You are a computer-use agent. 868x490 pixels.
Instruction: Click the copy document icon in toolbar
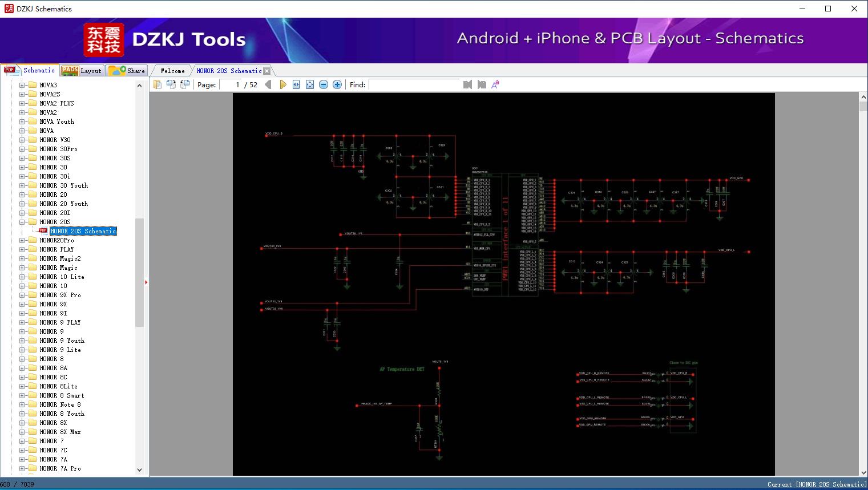[x=158, y=84]
